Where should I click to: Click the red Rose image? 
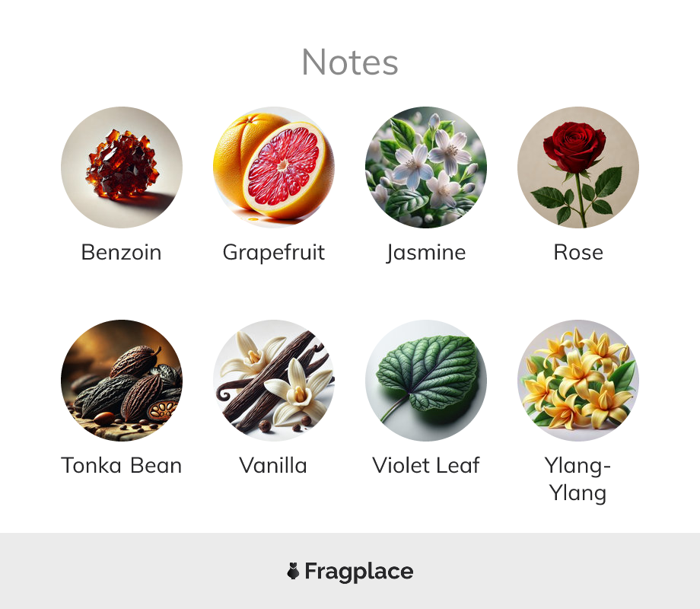[578, 167]
